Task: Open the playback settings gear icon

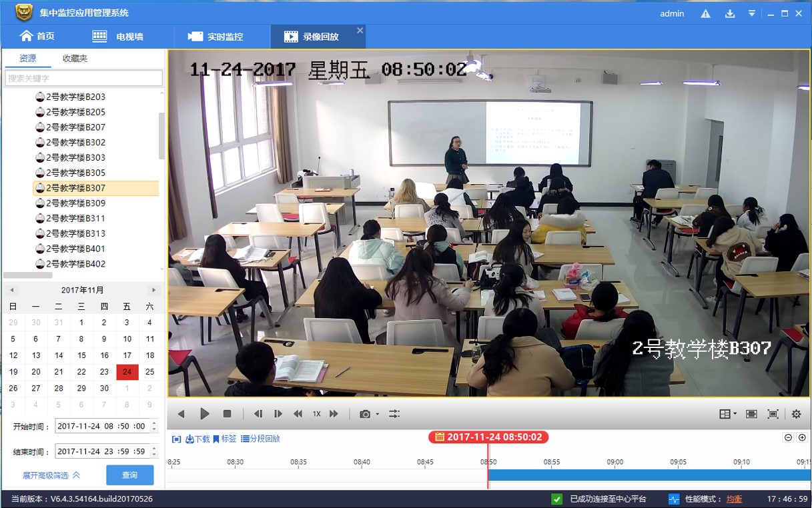Action: click(796, 414)
